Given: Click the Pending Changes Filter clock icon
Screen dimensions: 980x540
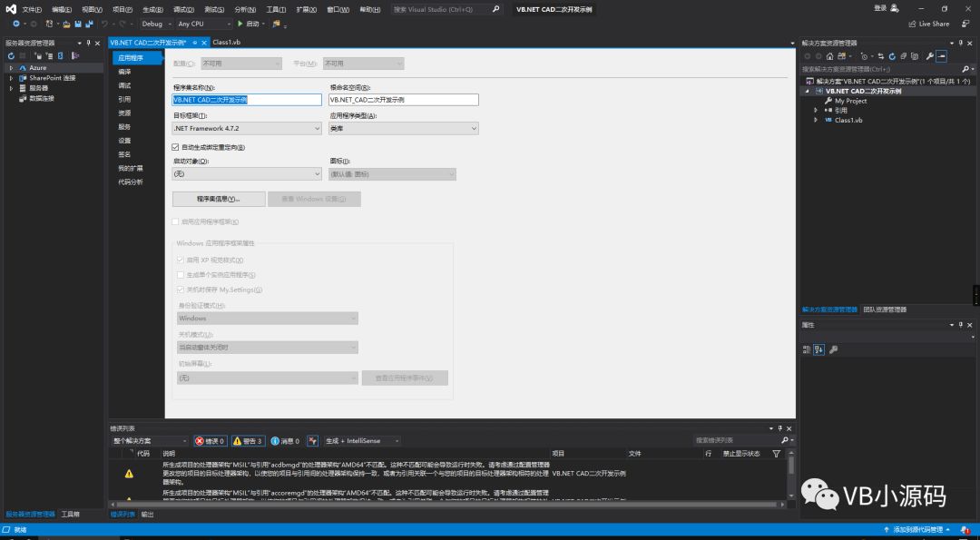Looking at the screenshot, I should 865,56.
